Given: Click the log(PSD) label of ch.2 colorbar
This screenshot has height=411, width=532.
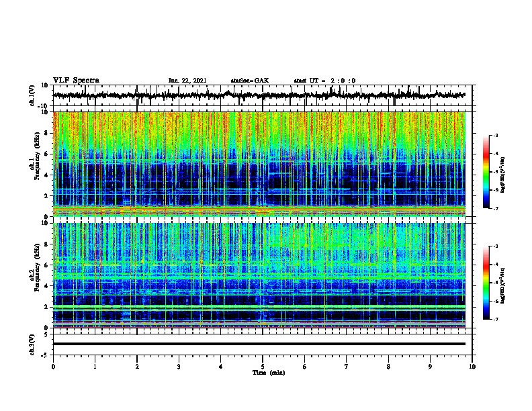Looking at the screenshot, I should [502, 286].
